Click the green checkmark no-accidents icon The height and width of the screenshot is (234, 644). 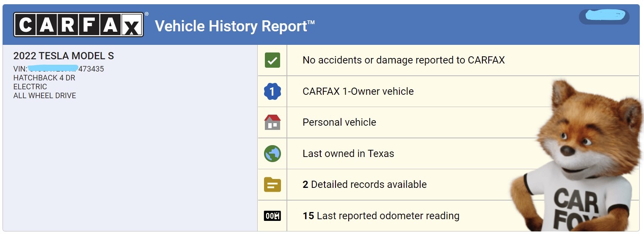tap(272, 61)
